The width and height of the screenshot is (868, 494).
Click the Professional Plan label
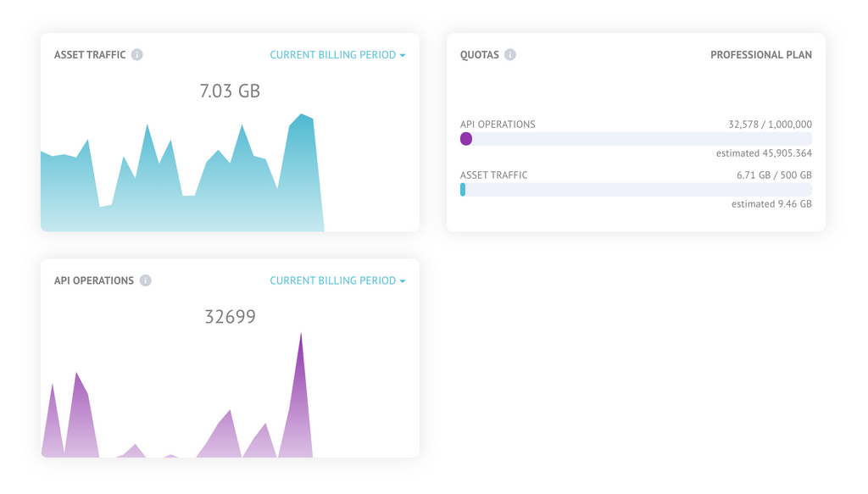click(760, 55)
